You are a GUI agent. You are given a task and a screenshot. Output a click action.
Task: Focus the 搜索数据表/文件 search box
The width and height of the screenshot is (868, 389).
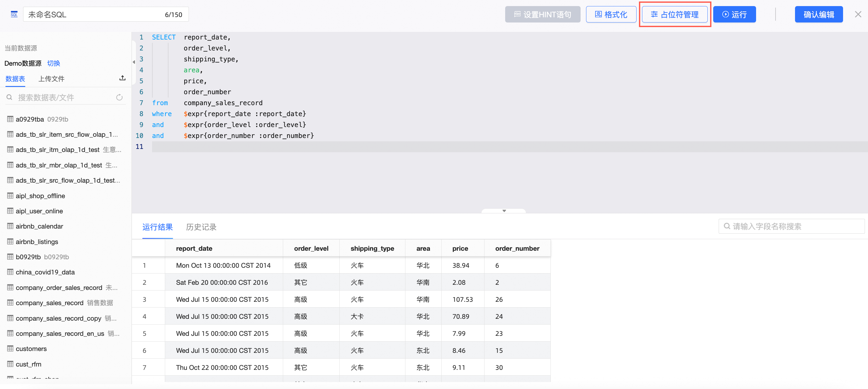point(66,97)
